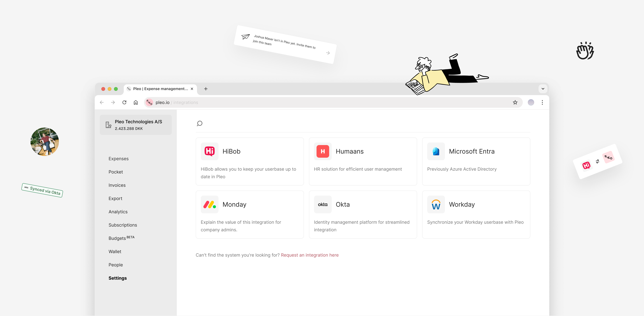This screenshot has height=316, width=644.
Task: Open the browser profile avatar
Action: point(531,102)
